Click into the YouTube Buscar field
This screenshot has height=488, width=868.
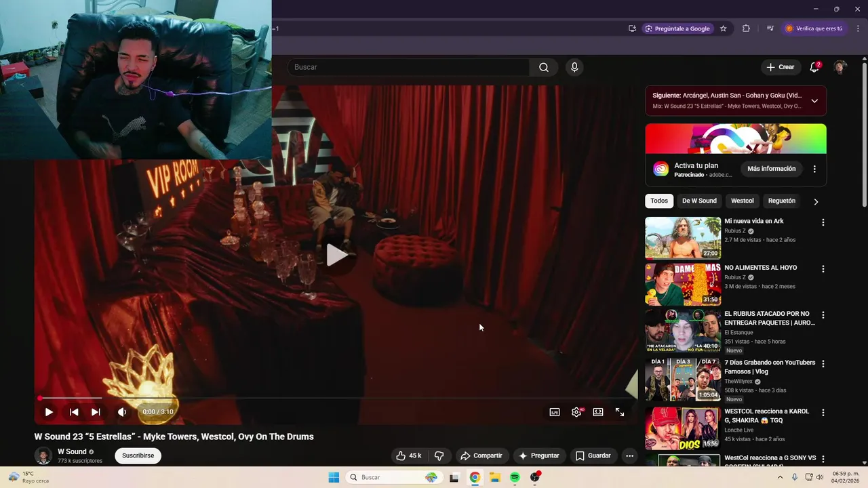coord(409,67)
